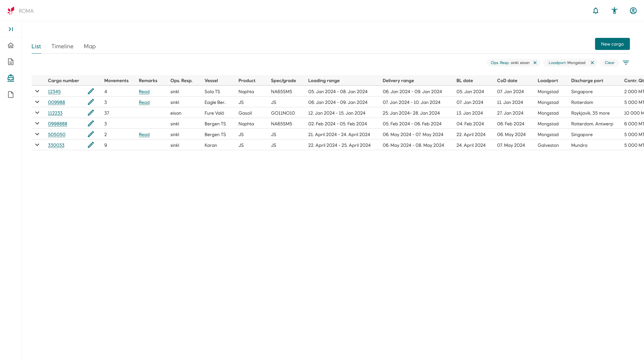Open the cargo number 505050 link
Screen dimensions: 644x362
[x=57, y=134]
